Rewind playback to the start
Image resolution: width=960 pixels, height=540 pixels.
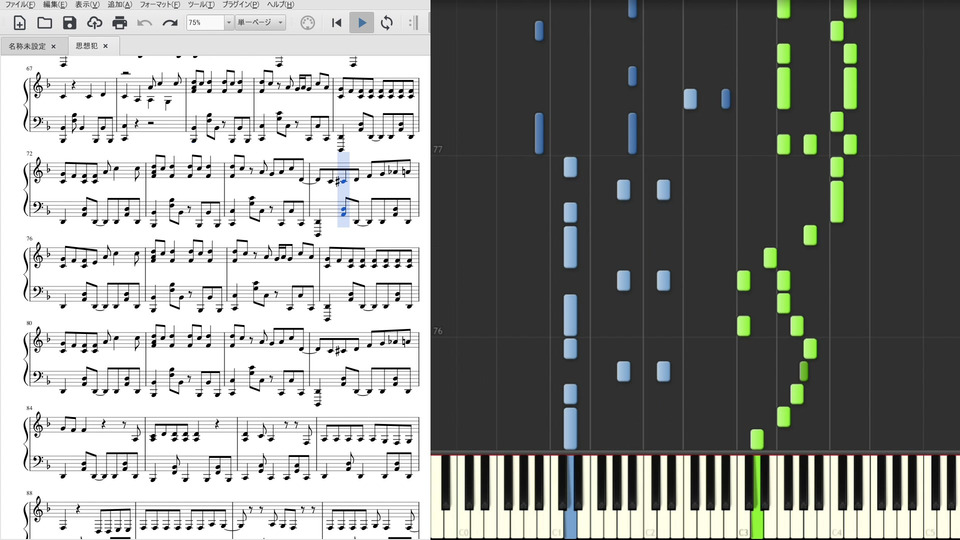point(336,23)
